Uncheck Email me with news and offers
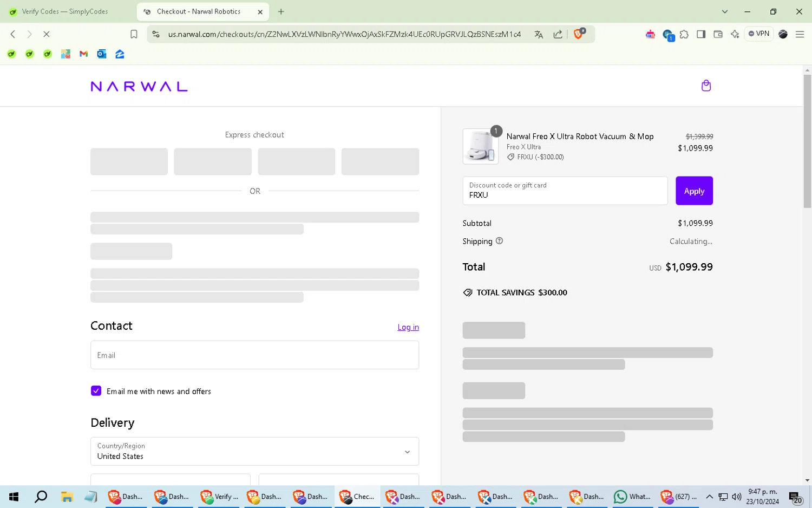Image resolution: width=812 pixels, height=508 pixels. point(96,391)
